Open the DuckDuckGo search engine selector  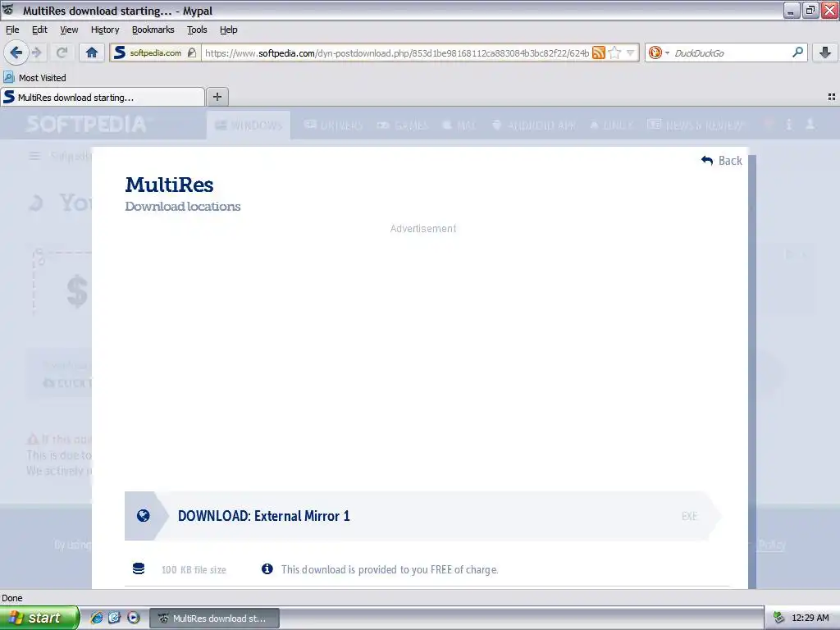click(x=659, y=52)
